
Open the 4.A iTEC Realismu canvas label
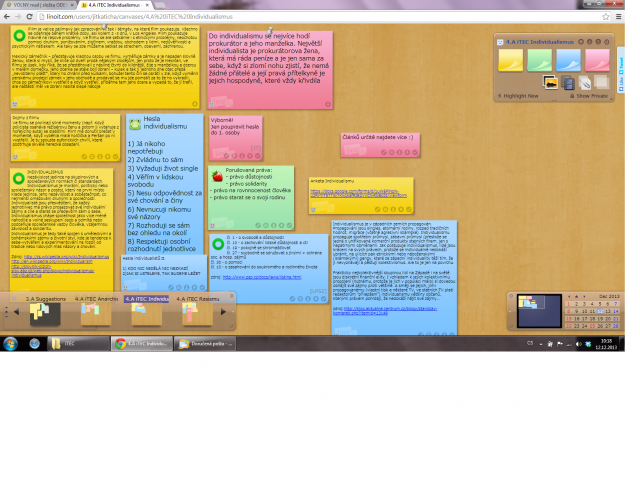198,299
